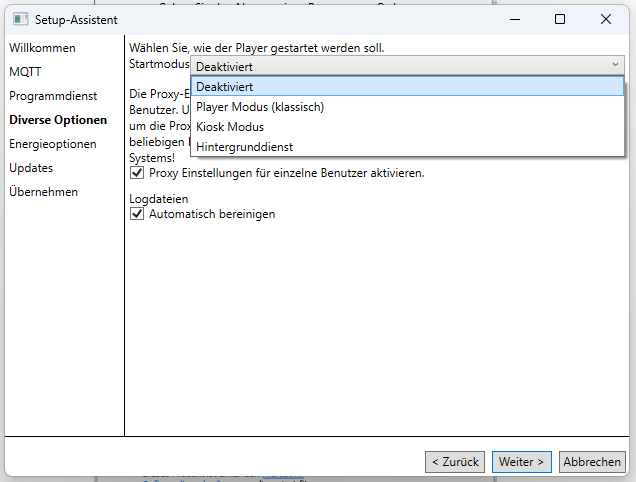The height and width of the screenshot is (482, 636).
Task: Click the text 'Wählen Sie, wie der Player gestartet werden soll.'
Action: point(256,48)
